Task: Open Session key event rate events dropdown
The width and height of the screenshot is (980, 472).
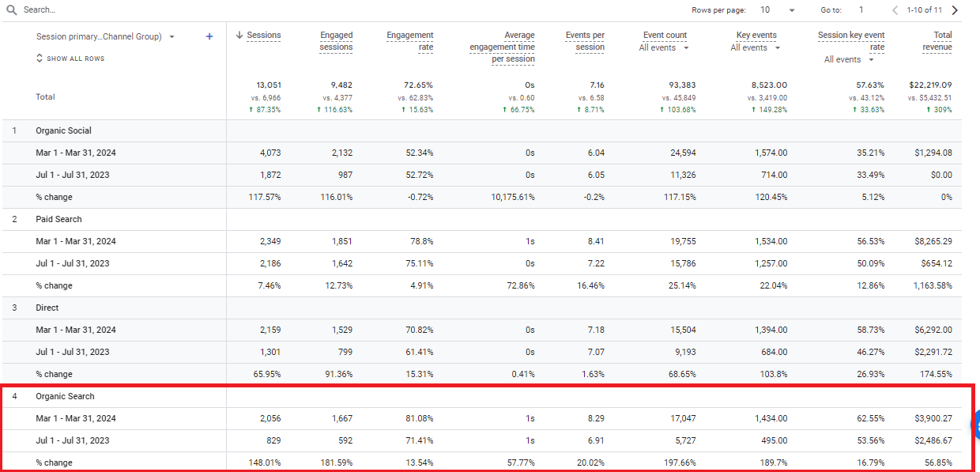Action: (x=850, y=60)
